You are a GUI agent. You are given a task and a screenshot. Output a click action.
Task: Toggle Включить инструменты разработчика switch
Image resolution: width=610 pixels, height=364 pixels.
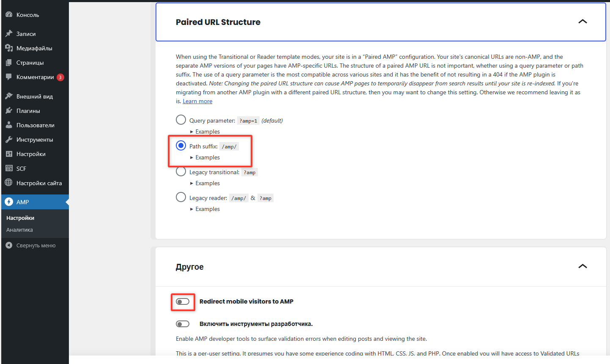183,324
